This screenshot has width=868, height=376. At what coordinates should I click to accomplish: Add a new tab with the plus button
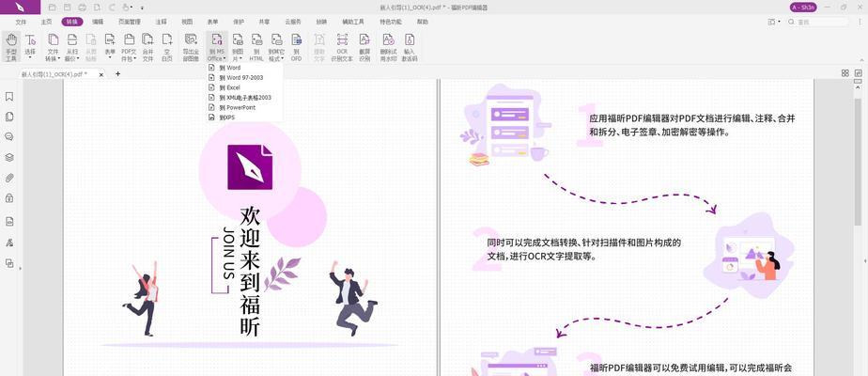point(118,73)
